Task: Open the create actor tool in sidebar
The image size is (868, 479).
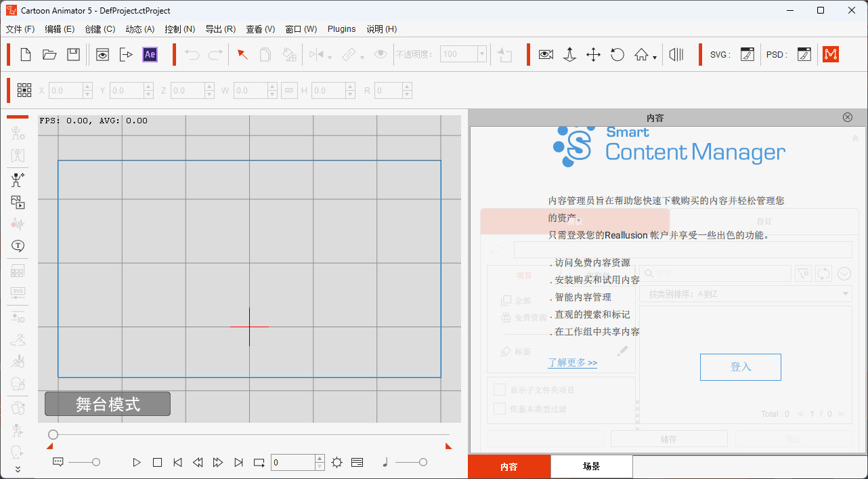Action: [x=18, y=180]
